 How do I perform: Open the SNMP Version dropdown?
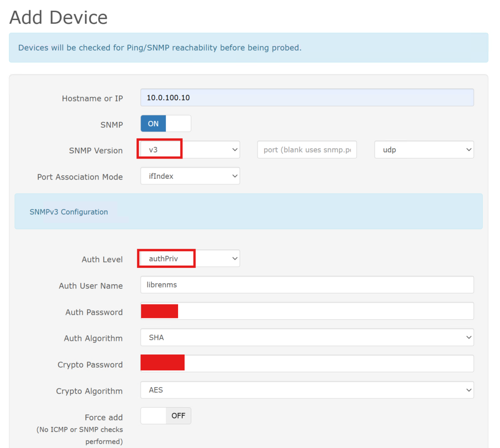pos(190,150)
